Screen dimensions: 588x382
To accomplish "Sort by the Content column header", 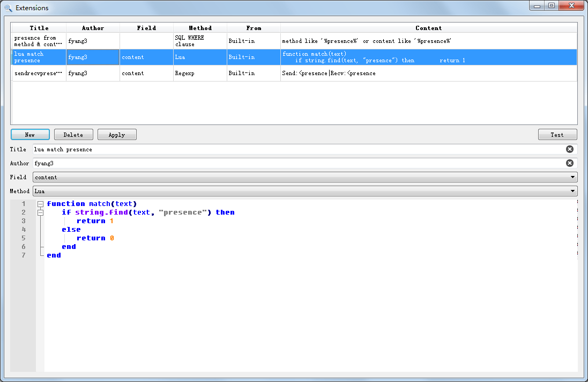I will (x=429, y=28).
